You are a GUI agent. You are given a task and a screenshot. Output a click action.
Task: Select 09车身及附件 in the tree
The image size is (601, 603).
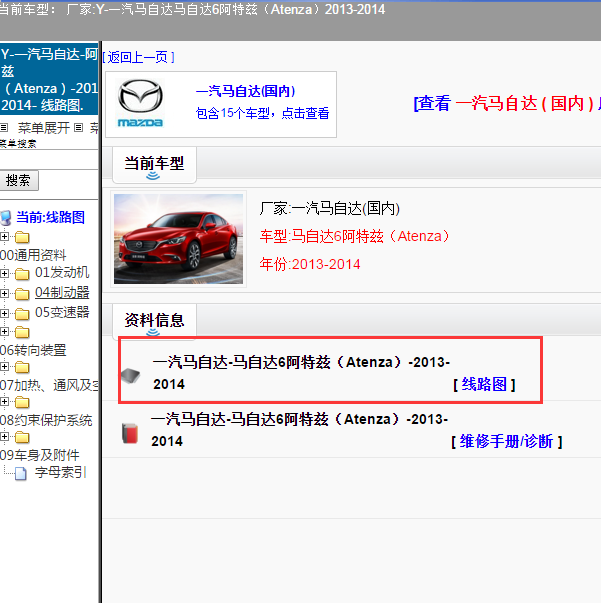tap(40, 455)
